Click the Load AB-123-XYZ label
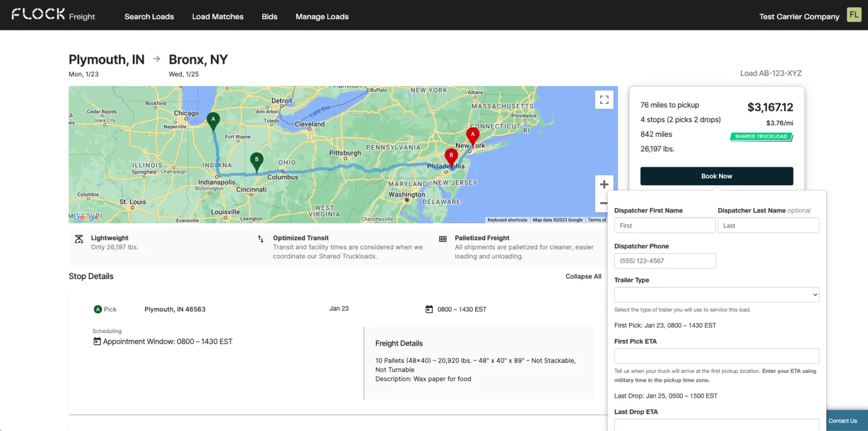868x431 pixels. click(x=771, y=73)
